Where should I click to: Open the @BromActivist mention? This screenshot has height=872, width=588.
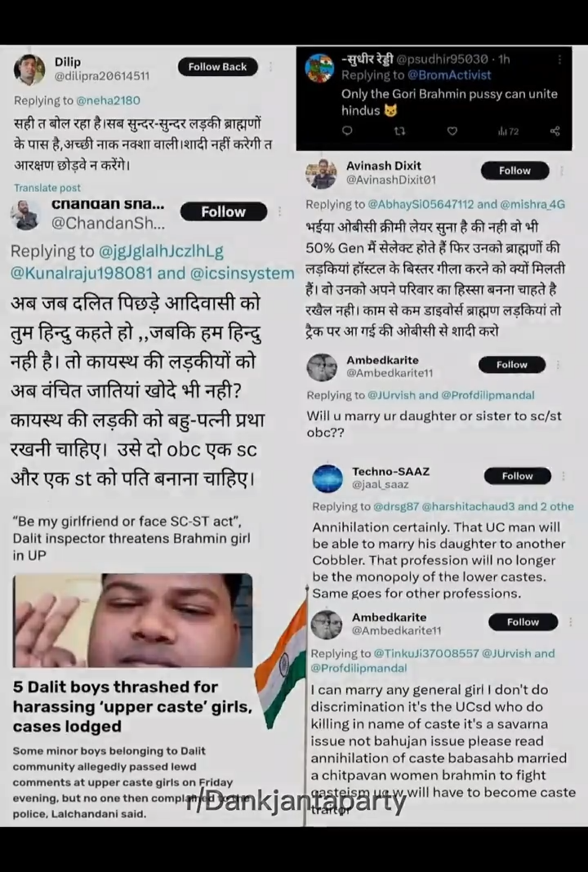click(449, 74)
